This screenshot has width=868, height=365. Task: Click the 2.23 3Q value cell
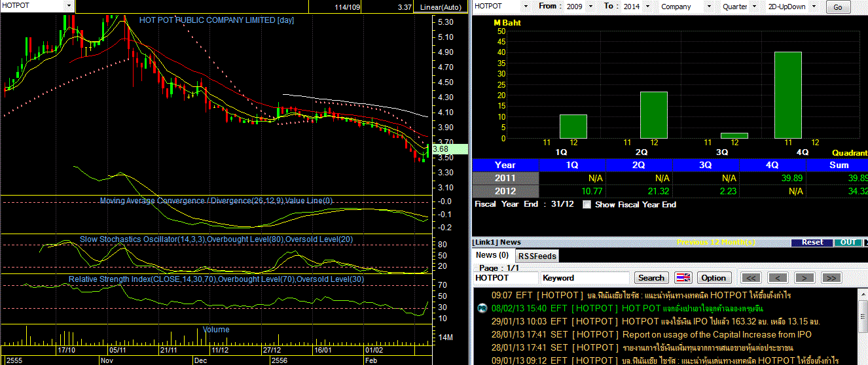tap(706, 191)
